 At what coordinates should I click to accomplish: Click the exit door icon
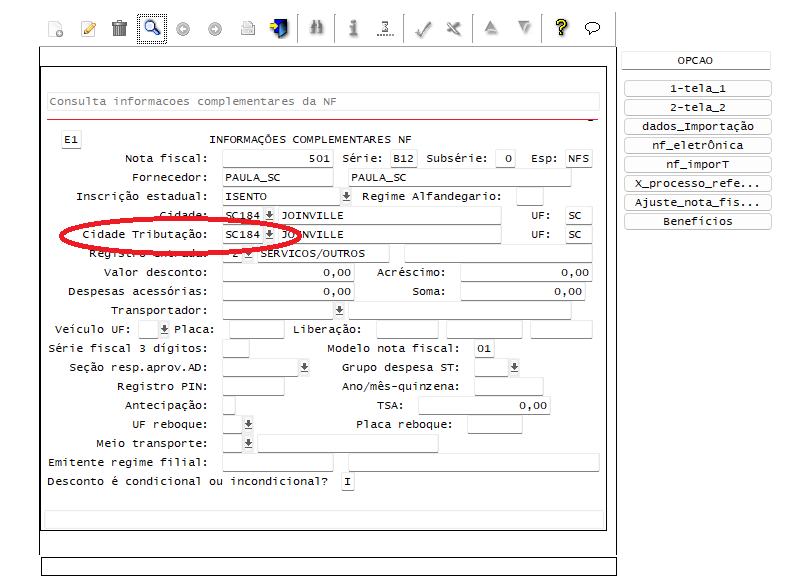(279, 28)
